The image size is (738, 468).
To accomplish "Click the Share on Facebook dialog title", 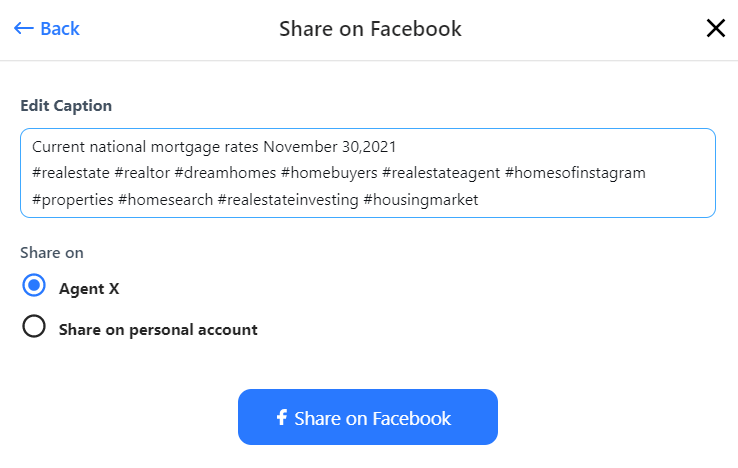I will [x=370, y=28].
